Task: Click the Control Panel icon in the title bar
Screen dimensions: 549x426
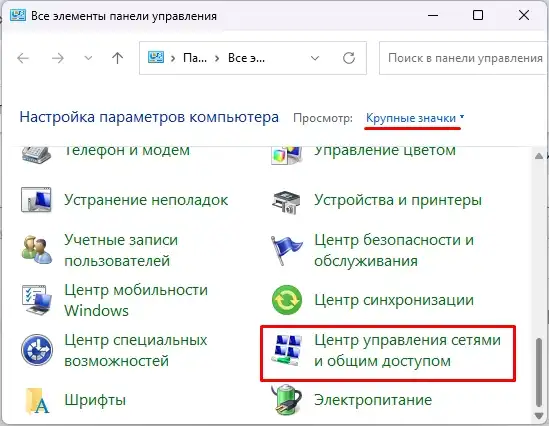Action: tap(18, 15)
